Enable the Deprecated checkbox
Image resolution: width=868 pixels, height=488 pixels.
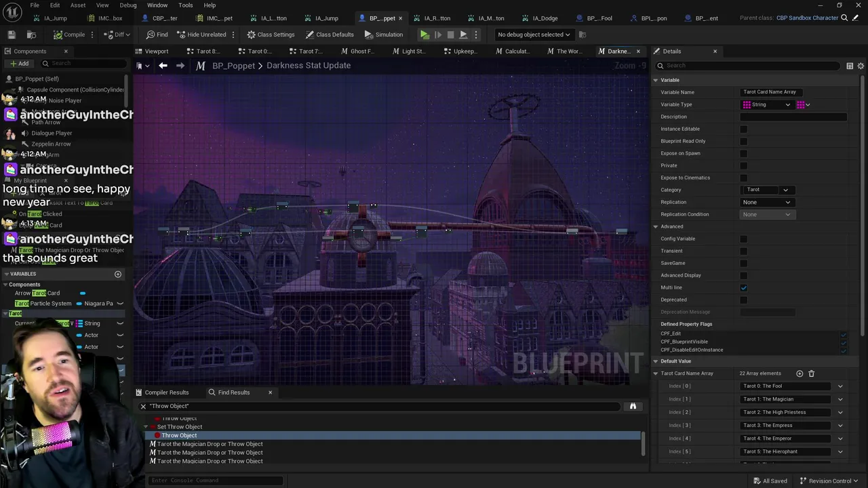[x=744, y=300]
